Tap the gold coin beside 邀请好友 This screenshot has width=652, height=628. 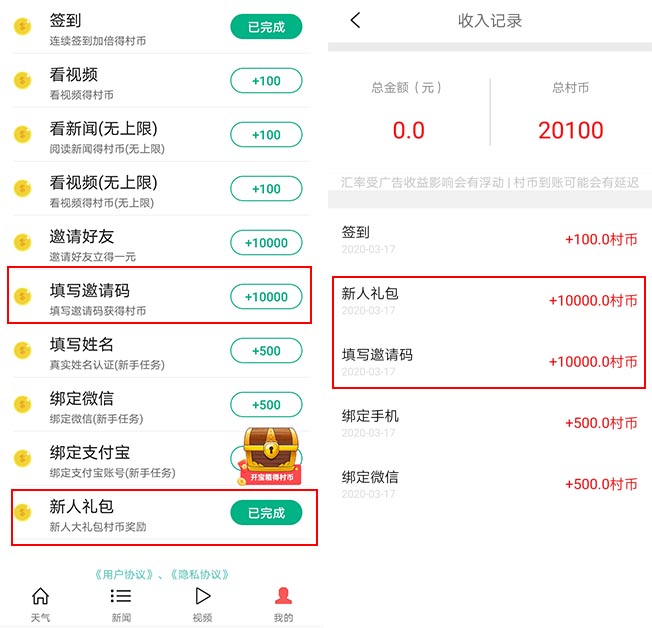[x=22, y=242]
